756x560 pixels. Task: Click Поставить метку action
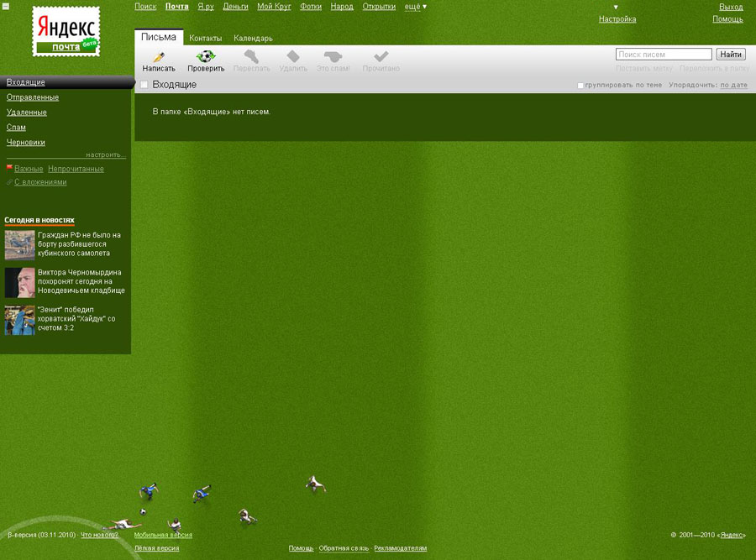(644, 69)
